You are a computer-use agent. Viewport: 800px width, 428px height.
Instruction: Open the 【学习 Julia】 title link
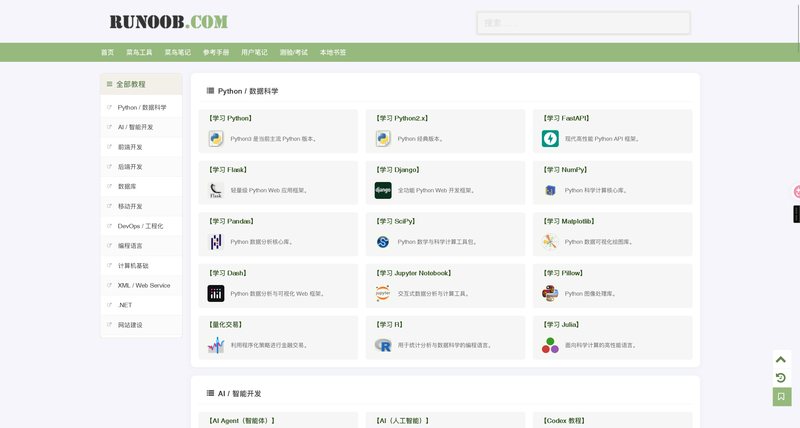coord(561,325)
